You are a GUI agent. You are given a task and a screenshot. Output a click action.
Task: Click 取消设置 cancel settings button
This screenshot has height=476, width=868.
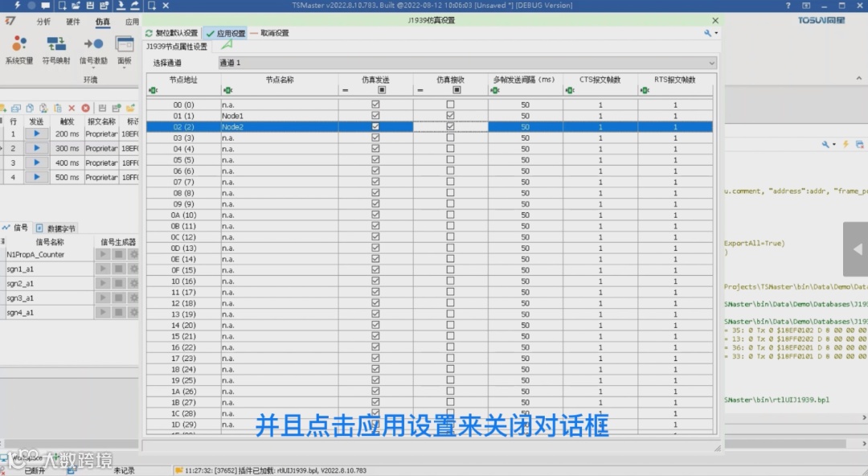click(269, 33)
